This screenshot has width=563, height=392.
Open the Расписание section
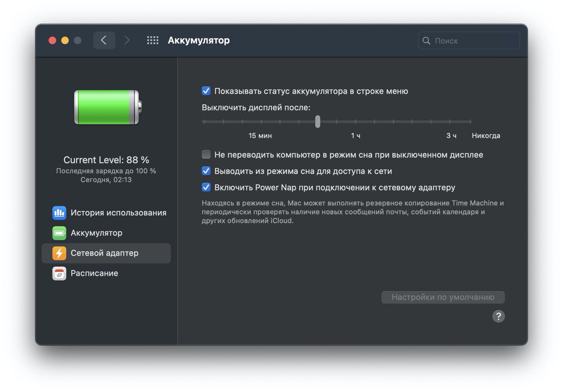[106, 274]
